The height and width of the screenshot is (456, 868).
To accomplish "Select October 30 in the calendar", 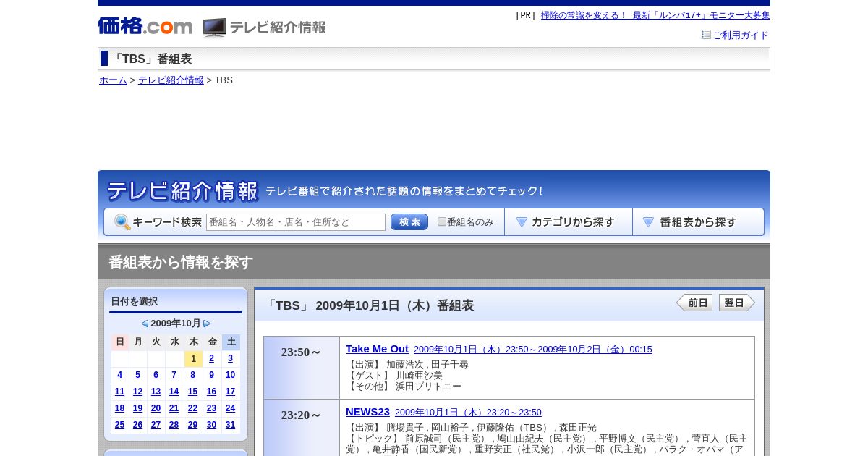I will click(212, 425).
